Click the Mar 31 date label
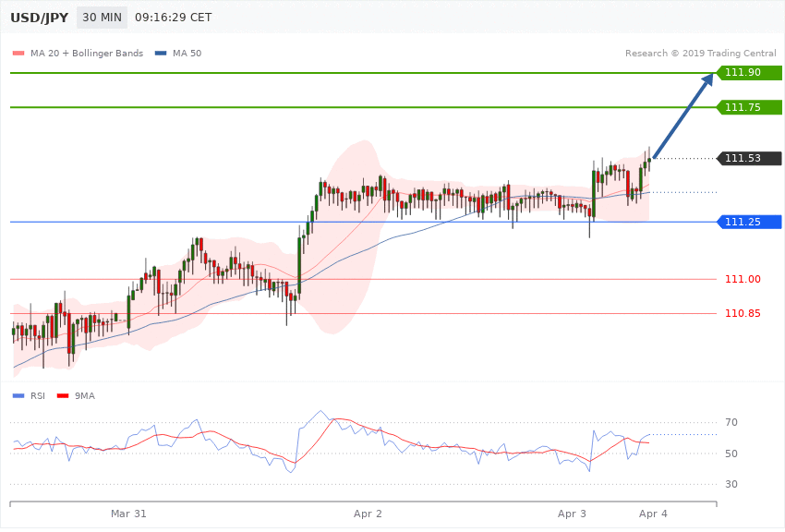The width and height of the screenshot is (785, 532). click(x=128, y=514)
